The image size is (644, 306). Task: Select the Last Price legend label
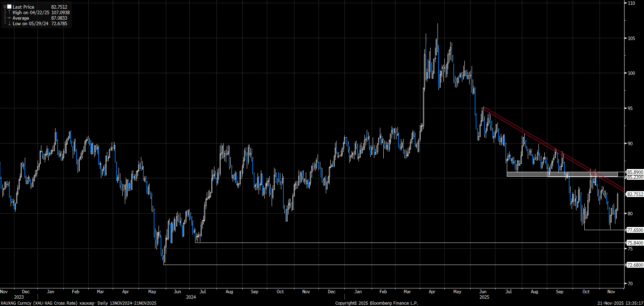coord(23,7)
